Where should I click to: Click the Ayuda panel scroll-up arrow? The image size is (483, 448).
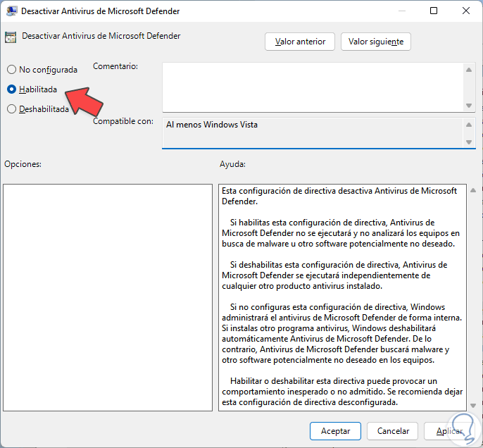(x=473, y=190)
